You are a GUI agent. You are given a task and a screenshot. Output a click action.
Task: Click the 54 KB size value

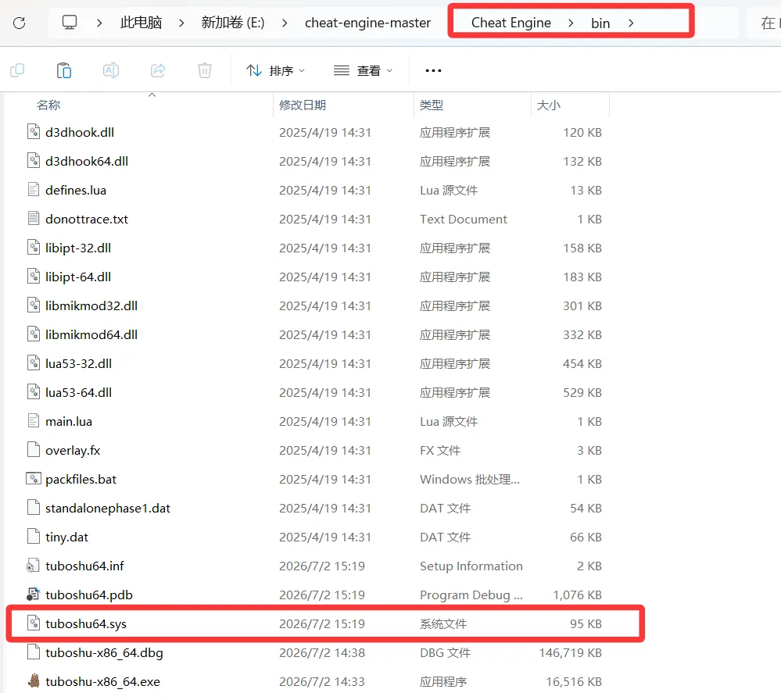pos(586,509)
